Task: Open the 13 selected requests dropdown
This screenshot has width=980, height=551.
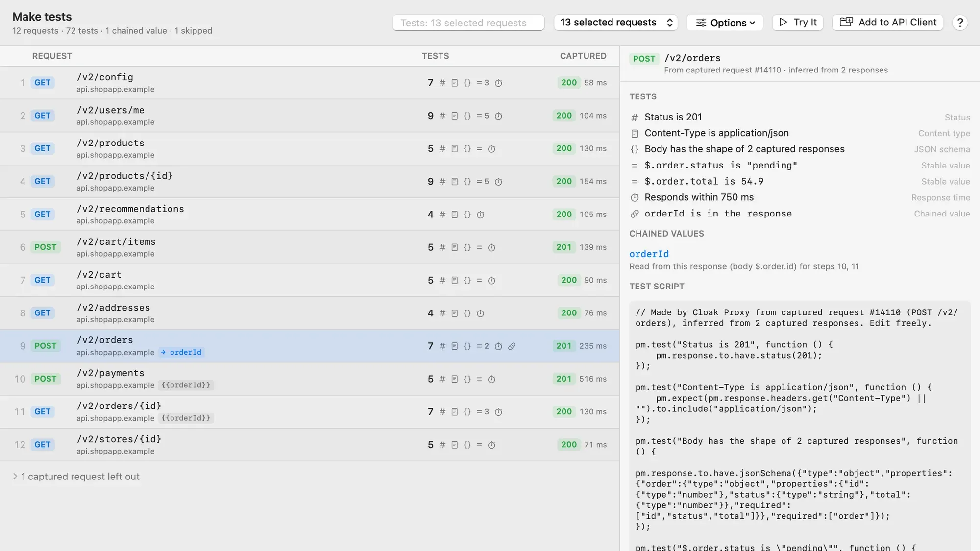Action: click(615, 23)
